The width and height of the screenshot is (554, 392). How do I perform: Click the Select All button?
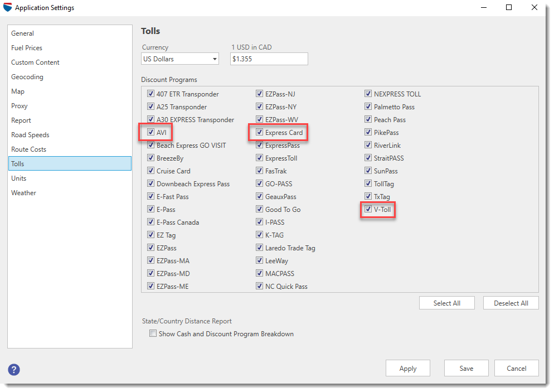click(446, 303)
